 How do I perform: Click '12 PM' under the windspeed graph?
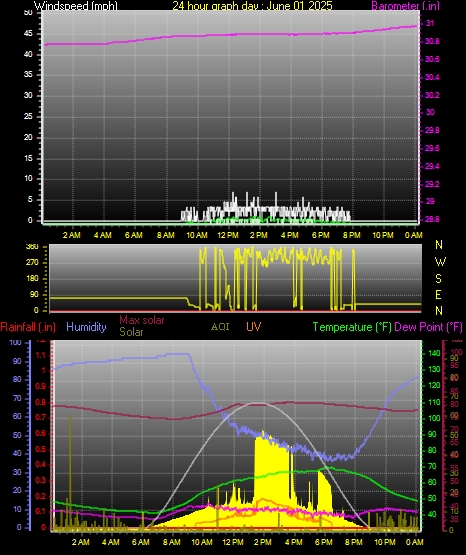click(228, 235)
